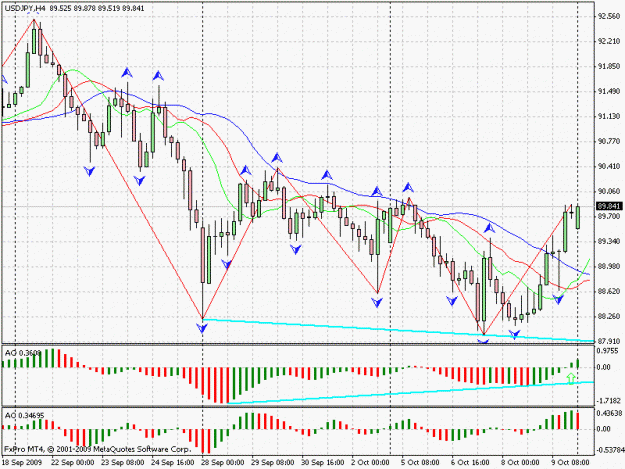
Task: Click the -0.53784 lower indicator scale value
Action: click(x=610, y=450)
